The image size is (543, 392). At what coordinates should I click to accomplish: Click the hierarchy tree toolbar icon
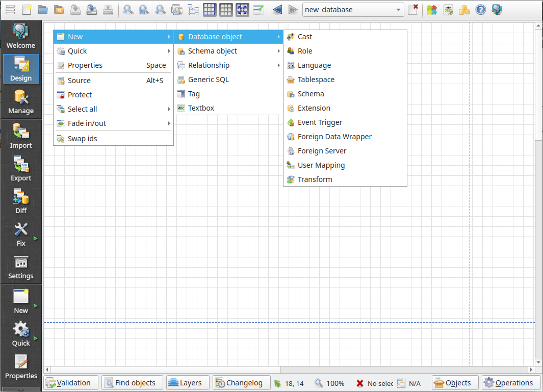tap(193, 10)
